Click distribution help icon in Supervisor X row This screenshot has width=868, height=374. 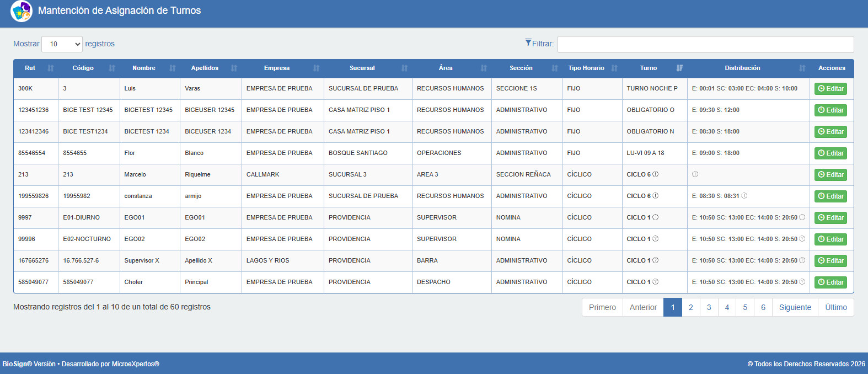(802, 260)
